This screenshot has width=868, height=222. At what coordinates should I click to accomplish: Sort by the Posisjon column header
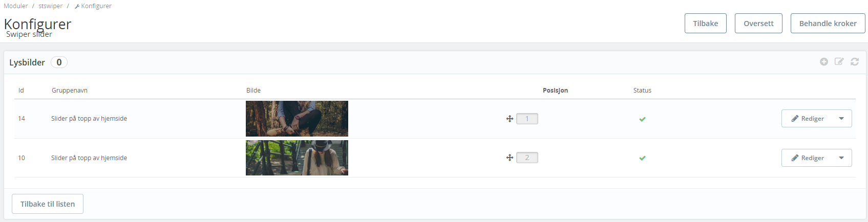tap(555, 91)
